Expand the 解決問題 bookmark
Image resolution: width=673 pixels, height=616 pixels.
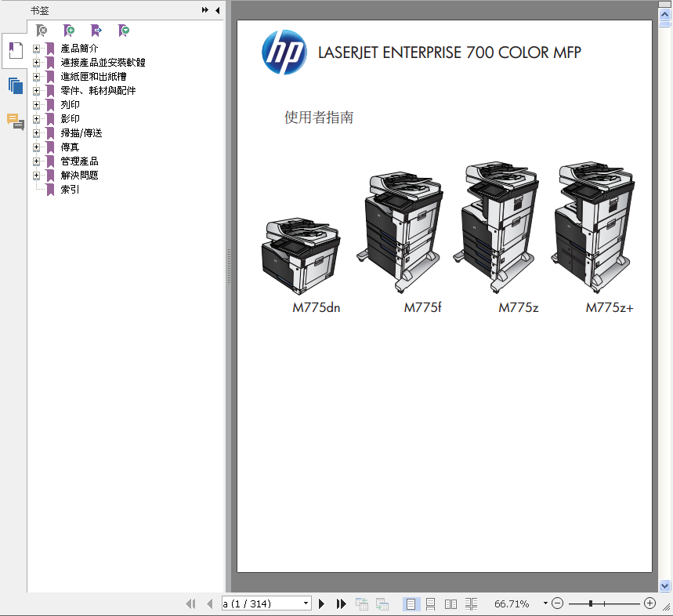[x=37, y=175]
